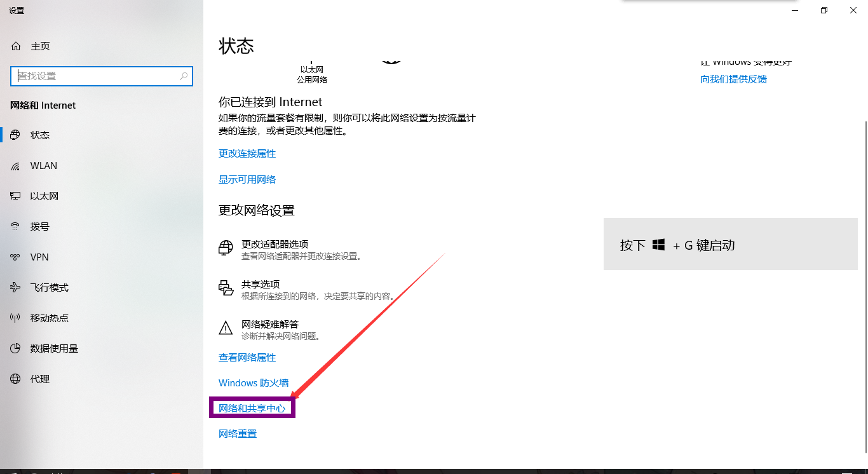This screenshot has width=868, height=474.
Task: Click 诊断并解决网络问题 description text
Action: tap(281, 337)
